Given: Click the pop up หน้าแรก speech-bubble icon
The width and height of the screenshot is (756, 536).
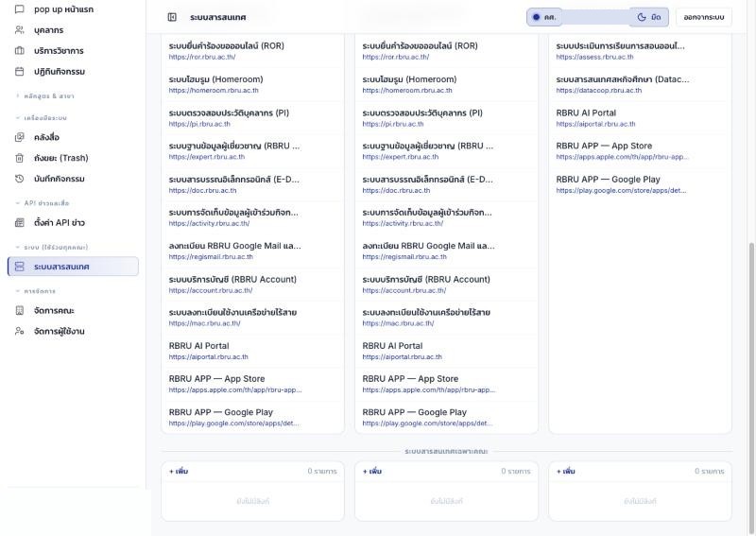Looking at the screenshot, I should [19, 9].
